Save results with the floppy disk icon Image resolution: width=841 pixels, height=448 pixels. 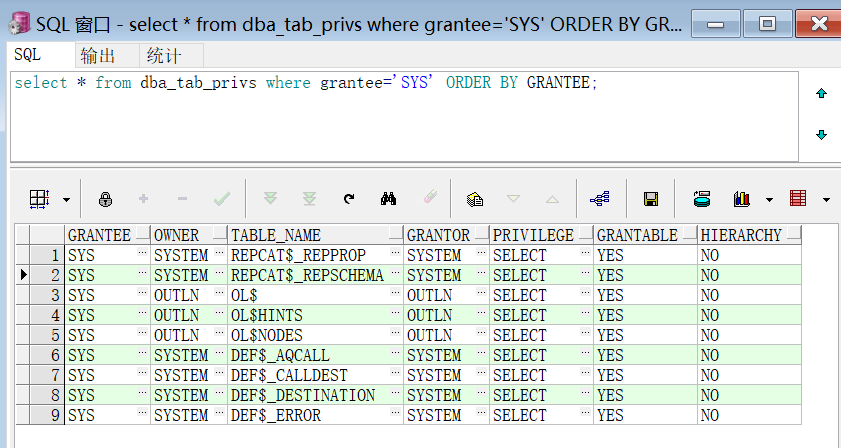click(651, 199)
